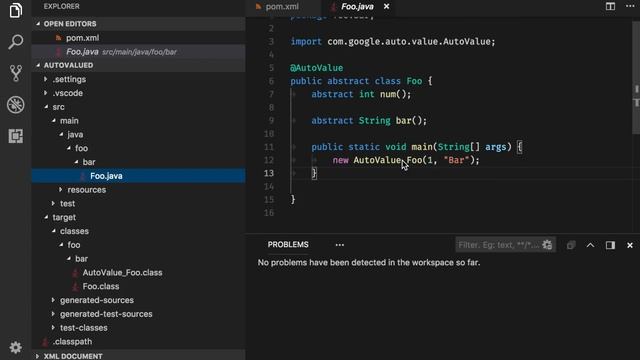Split the editor with the split icon
Viewport: 640px width, 360px height.
(610, 7)
